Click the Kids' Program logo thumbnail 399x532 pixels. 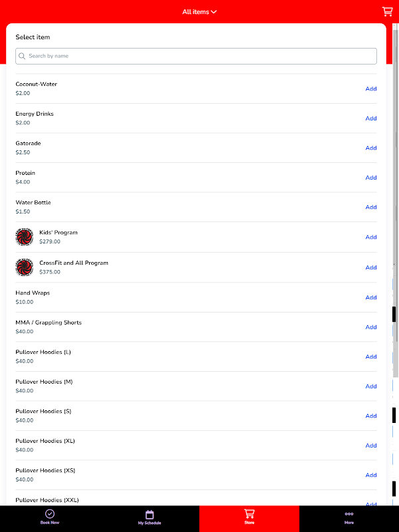[x=25, y=237]
